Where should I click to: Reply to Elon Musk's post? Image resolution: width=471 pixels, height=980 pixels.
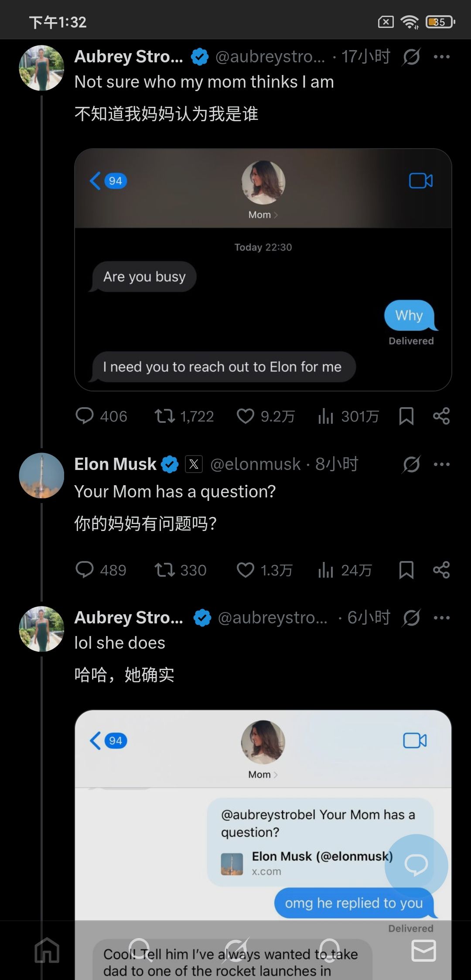tap(85, 570)
